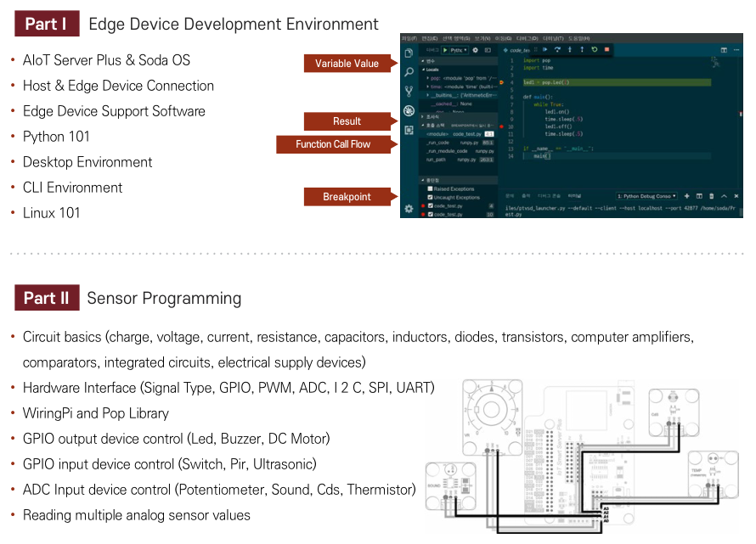756x544 pixels.
Task: Stop debugging with the red square icon
Action: [x=606, y=49]
